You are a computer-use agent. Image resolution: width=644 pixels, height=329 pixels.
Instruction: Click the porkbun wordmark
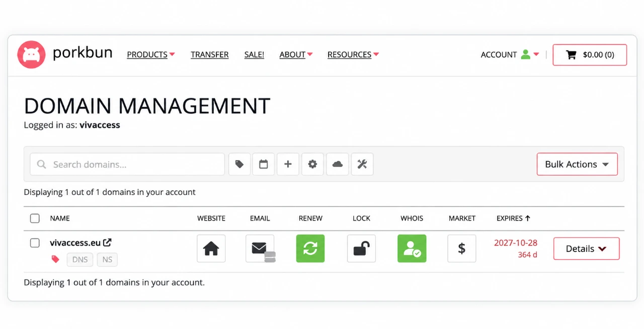pos(83,53)
